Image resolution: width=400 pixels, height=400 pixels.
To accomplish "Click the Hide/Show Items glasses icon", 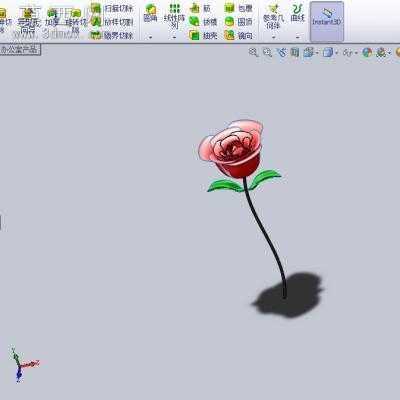I will point(348,52).
